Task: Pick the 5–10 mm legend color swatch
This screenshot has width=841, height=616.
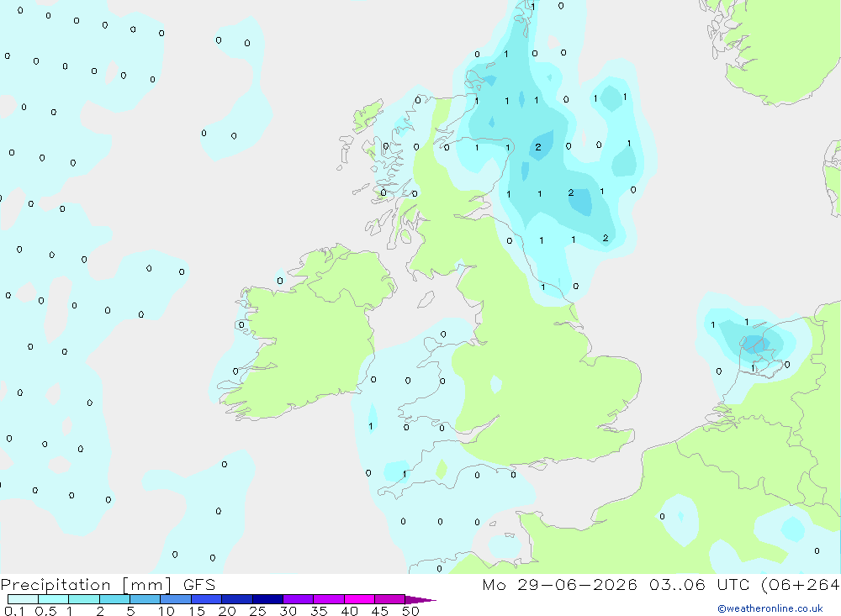Action: (x=145, y=599)
